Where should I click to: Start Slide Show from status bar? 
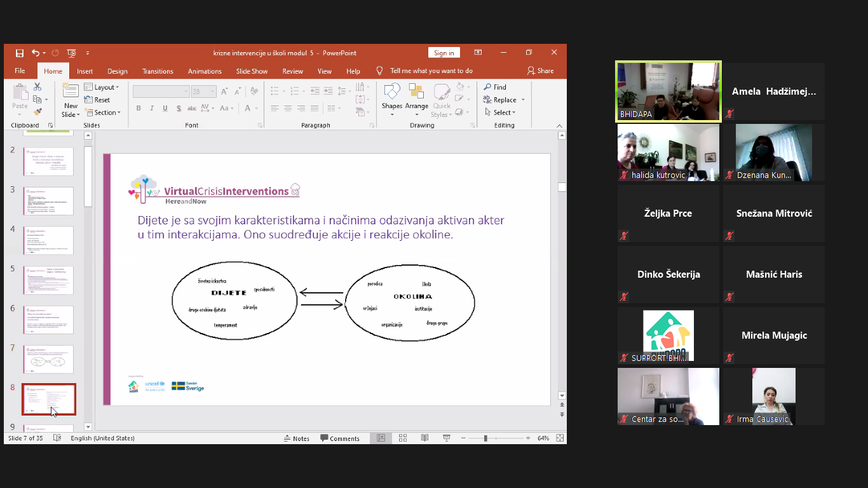click(x=447, y=438)
